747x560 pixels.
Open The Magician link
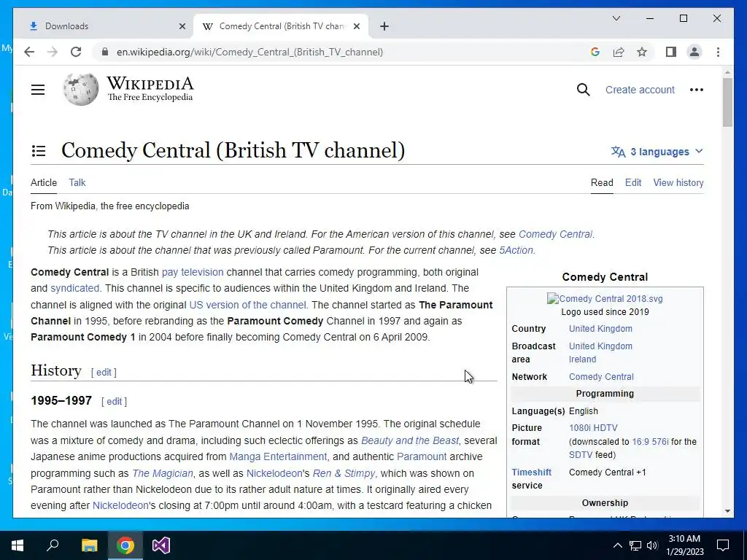163,473
